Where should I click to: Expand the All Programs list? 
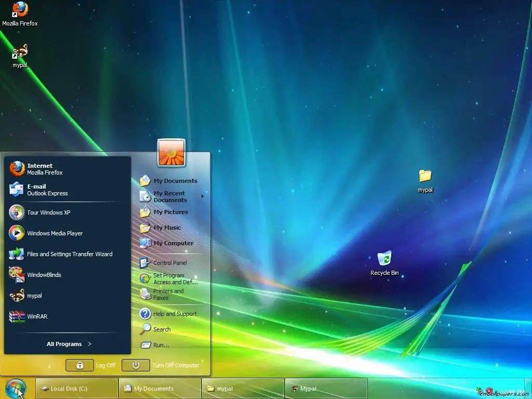click(69, 344)
